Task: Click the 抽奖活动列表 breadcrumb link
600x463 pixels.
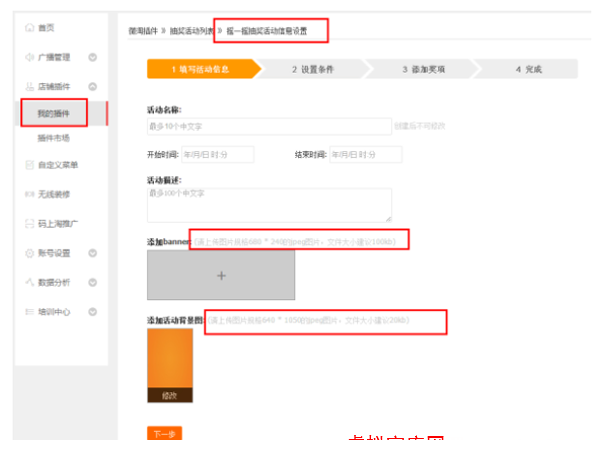Action: [191, 31]
